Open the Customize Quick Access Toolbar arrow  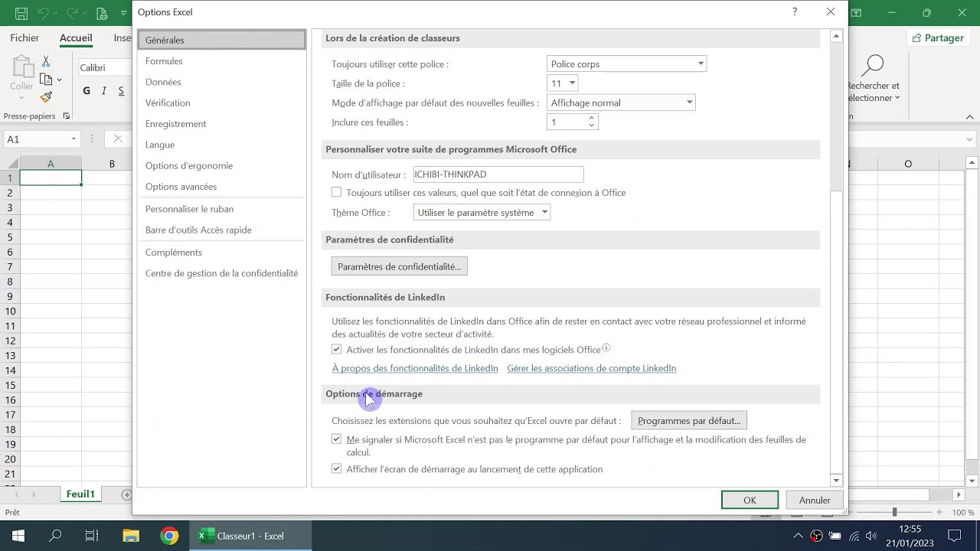coord(123,13)
